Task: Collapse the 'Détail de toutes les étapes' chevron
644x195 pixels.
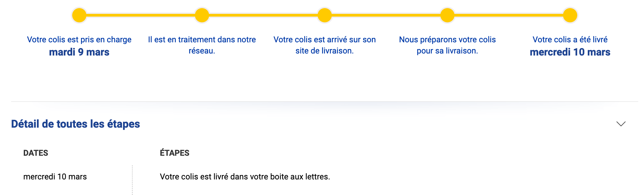Action: pyautogui.click(x=621, y=124)
